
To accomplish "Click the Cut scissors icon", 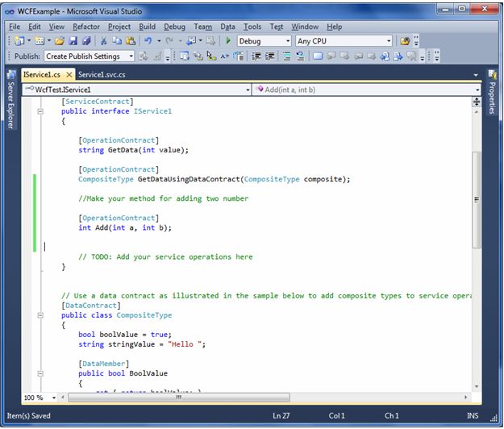I will 104,41.
